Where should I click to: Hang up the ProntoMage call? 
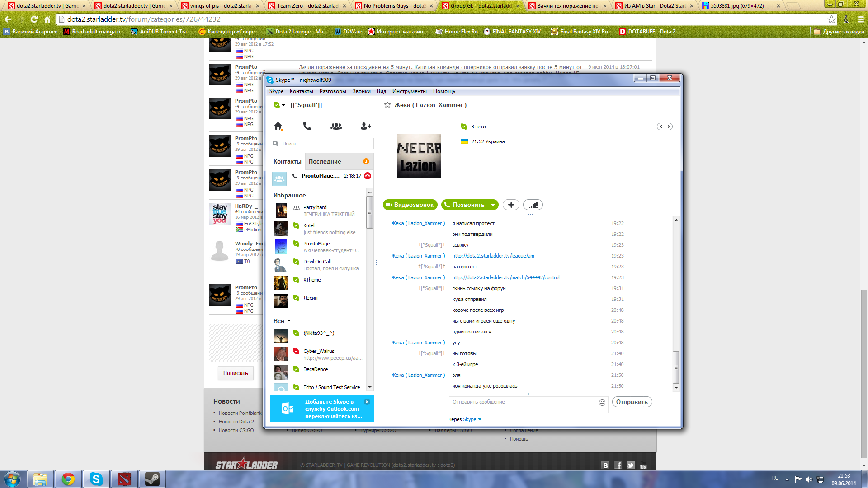368,176
